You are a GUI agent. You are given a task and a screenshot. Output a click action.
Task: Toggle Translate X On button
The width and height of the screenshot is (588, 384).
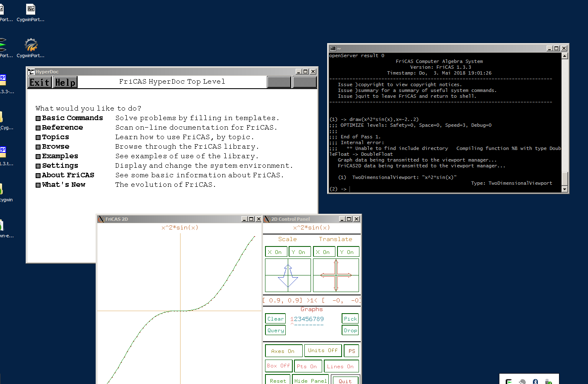tap(324, 252)
